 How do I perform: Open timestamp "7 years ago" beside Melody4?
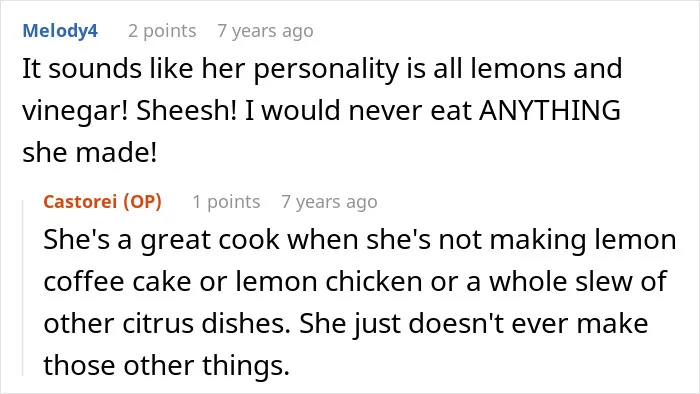(x=265, y=31)
